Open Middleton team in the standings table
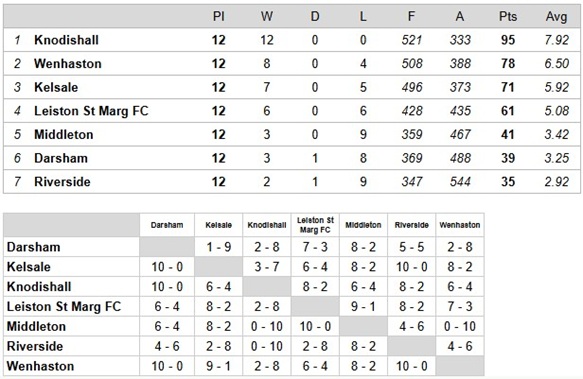 coord(64,135)
